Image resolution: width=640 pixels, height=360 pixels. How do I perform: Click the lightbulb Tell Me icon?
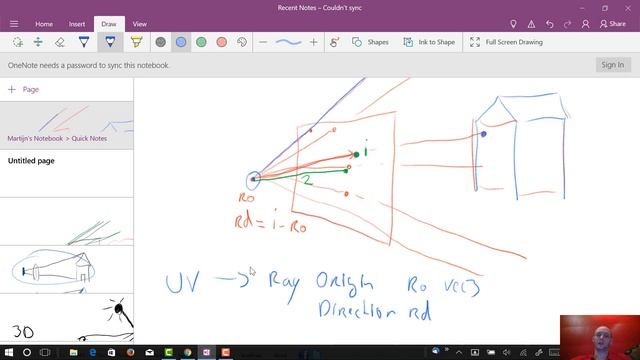pos(513,24)
